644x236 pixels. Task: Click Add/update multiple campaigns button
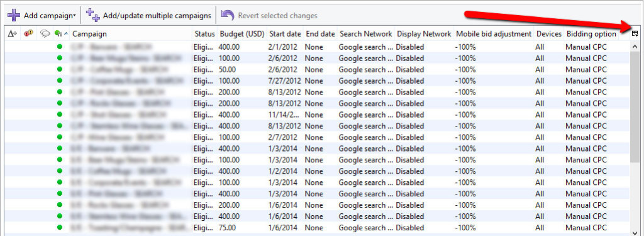(148, 16)
